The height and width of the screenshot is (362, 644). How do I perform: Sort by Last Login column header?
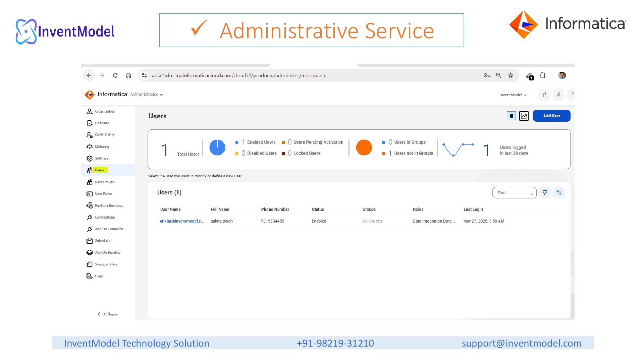(473, 209)
